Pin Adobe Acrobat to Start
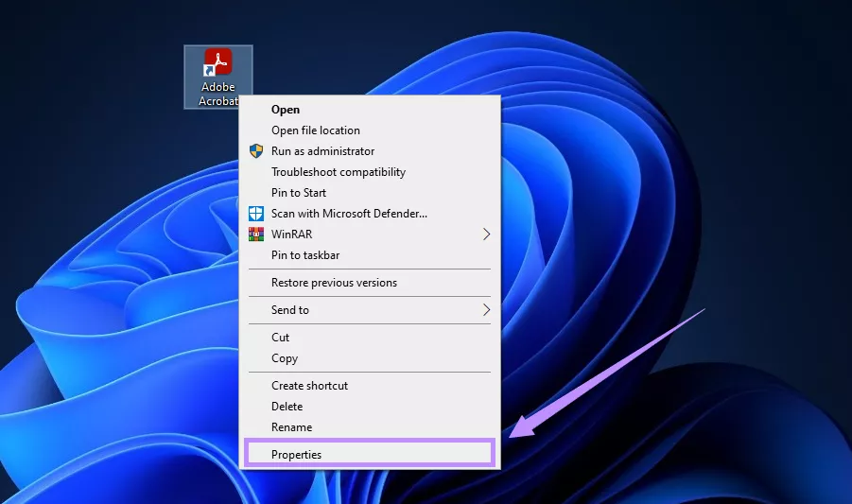852x504 pixels. click(x=299, y=193)
